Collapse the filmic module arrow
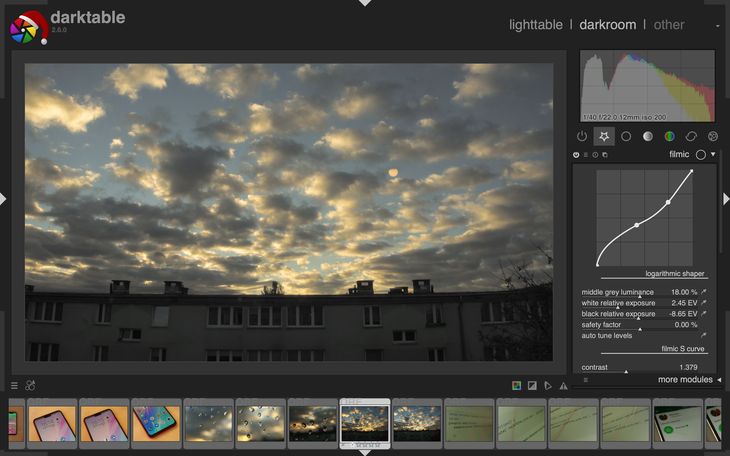The width and height of the screenshot is (730, 456). click(713, 154)
